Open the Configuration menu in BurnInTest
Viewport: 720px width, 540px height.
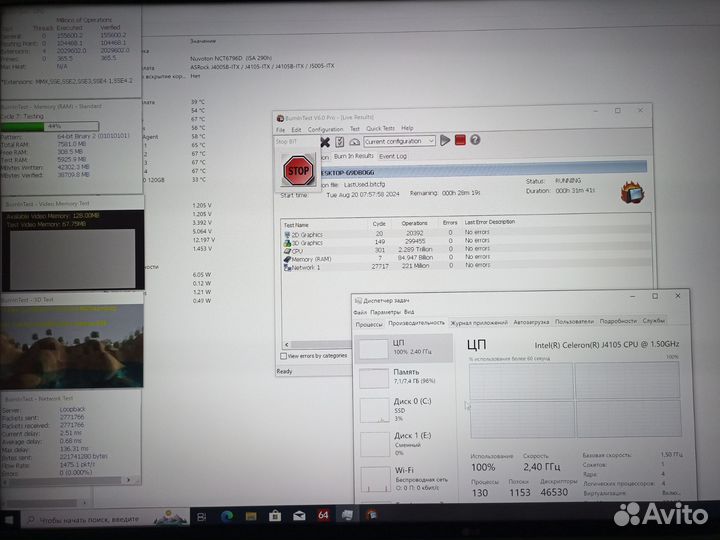[325, 129]
